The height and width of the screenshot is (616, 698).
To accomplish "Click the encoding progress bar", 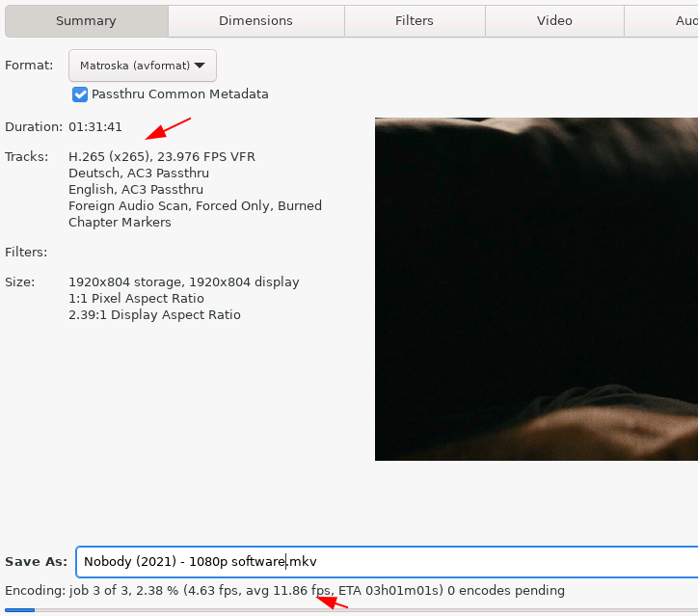I will tap(351, 610).
